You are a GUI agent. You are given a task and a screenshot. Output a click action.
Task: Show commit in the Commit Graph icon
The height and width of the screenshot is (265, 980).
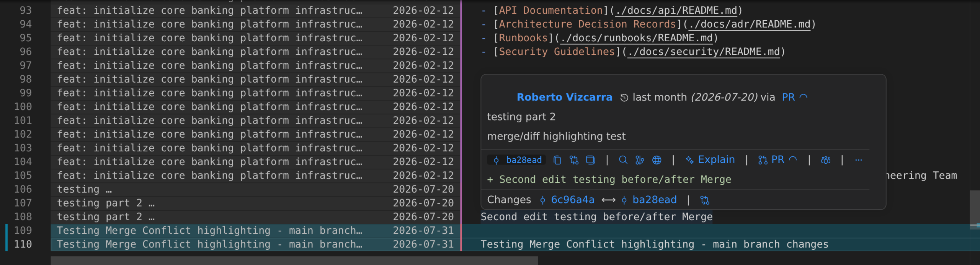click(x=640, y=160)
